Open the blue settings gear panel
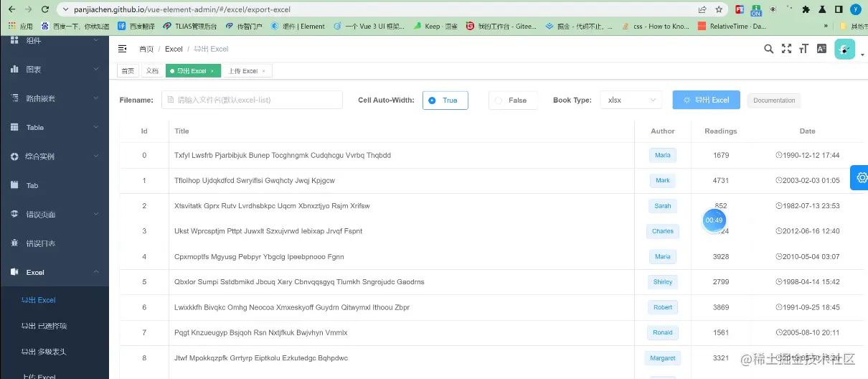 [x=861, y=177]
